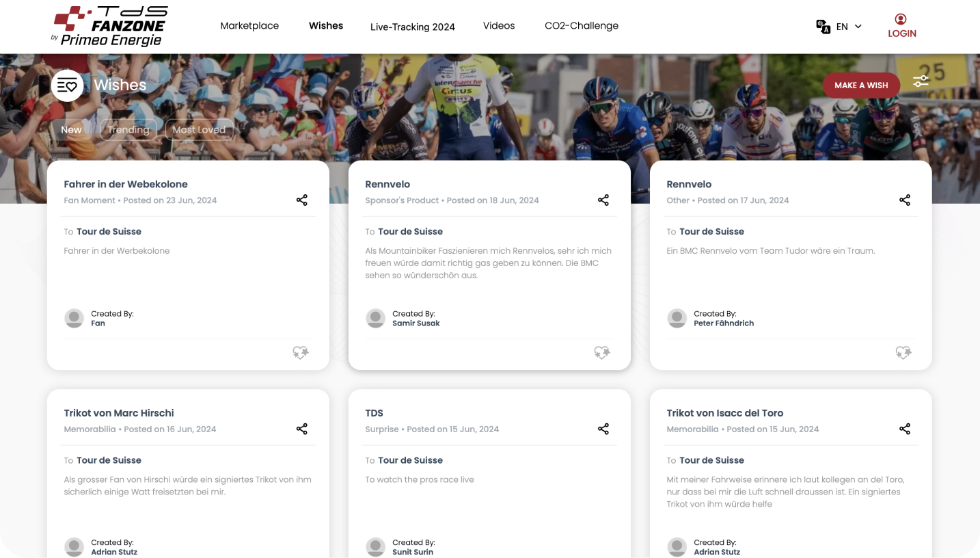
Task: Click 'Tour de Suisse' recipient on TDS card
Action: [x=410, y=460]
